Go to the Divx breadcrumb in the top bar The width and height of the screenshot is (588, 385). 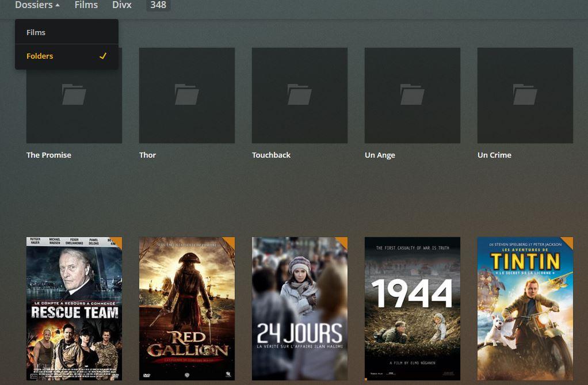[122, 5]
